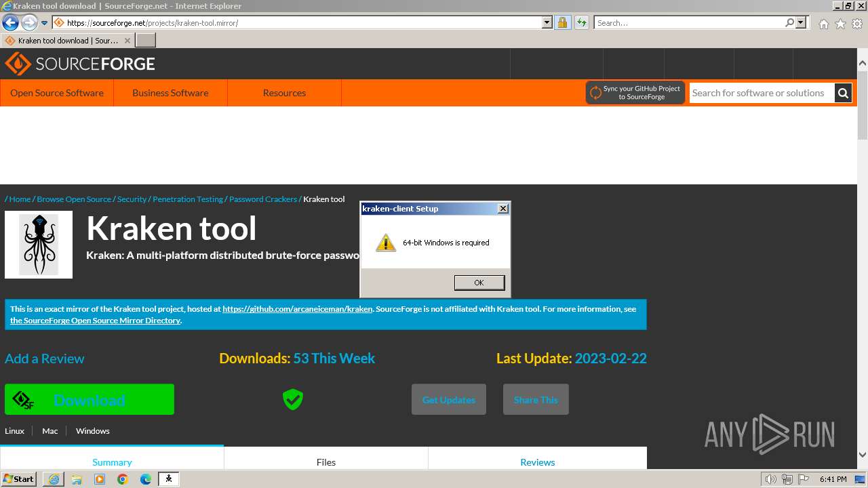Open the github.com/arcaneiceman/kraken link
This screenshot has height=488, width=868.
pyautogui.click(x=298, y=309)
